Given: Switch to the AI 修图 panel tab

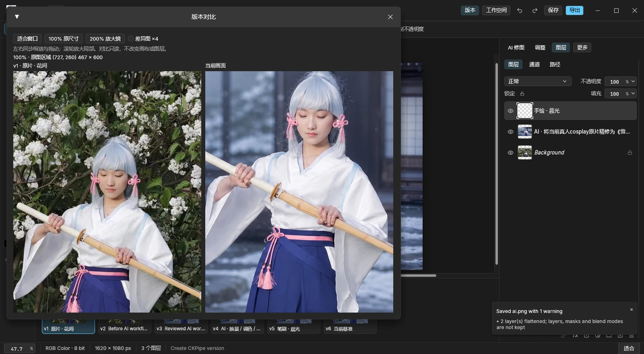Looking at the screenshot, I should click(516, 47).
